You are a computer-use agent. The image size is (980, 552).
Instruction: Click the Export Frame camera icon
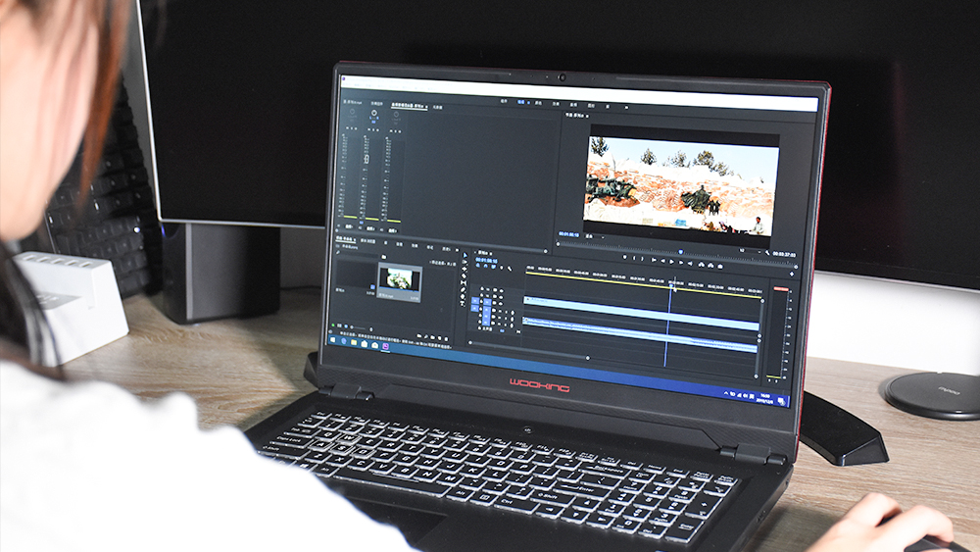tap(720, 266)
